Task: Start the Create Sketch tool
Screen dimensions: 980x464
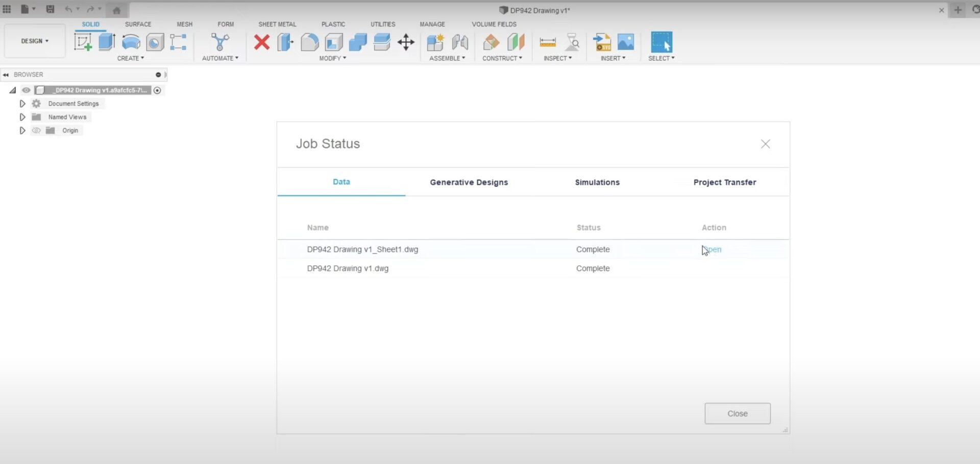Action: click(x=83, y=42)
